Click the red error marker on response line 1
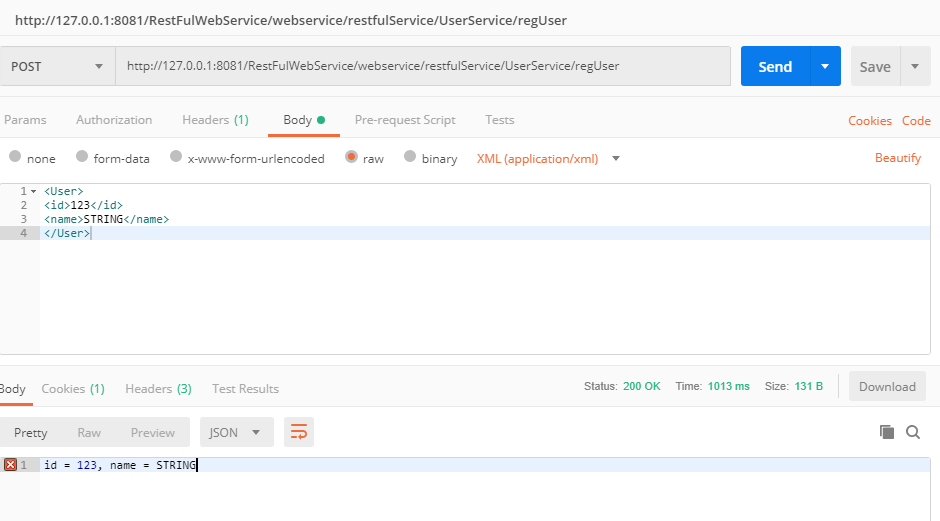Viewport: 940px width, 521px height. [10, 465]
